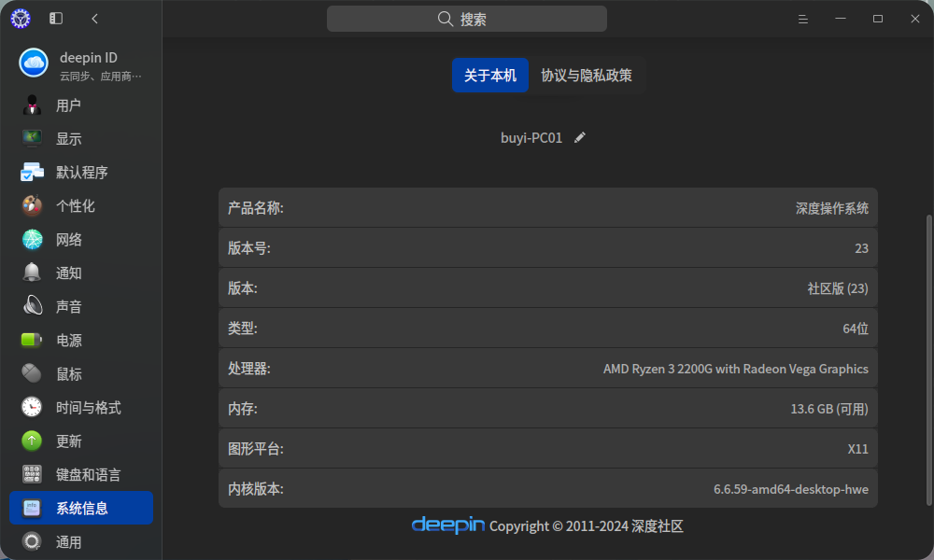The image size is (934, 560).
Task: Click the vertical scrollbar on right
Action: [928, 360]
